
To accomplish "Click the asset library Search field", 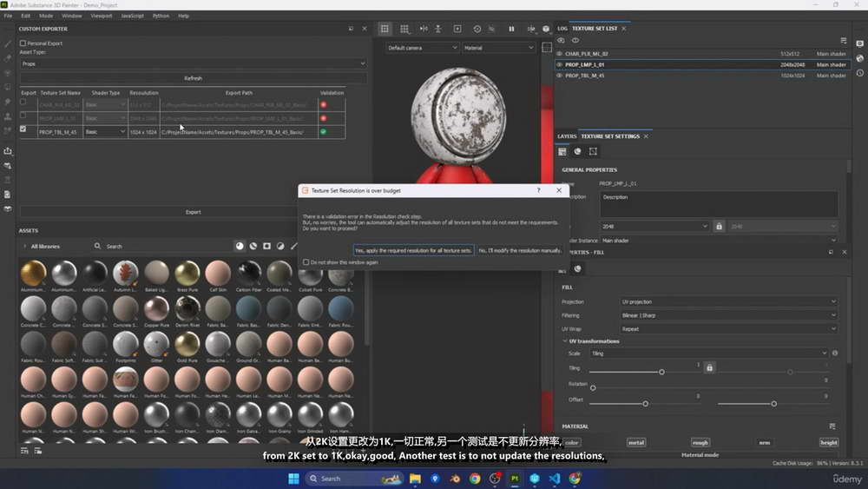I will click(x=161, y=247).
